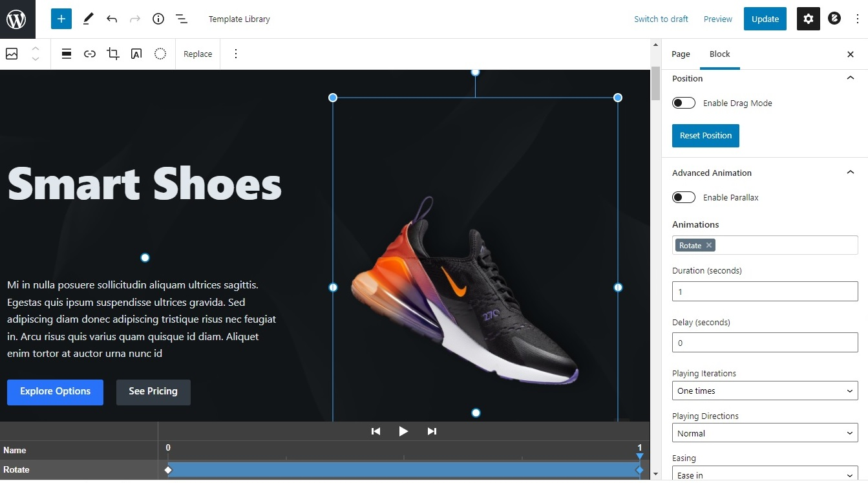
Task: Open the Playing Directions dropdown
Action: point(765,433)
